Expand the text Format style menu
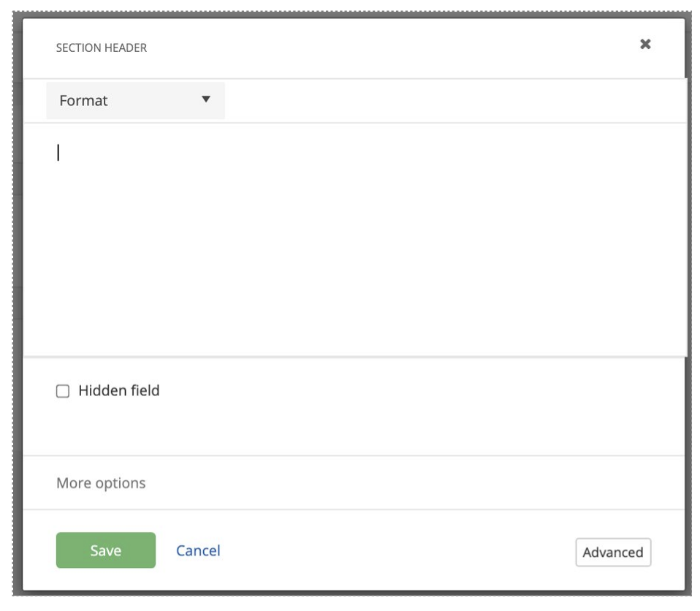 pos(135,101)
